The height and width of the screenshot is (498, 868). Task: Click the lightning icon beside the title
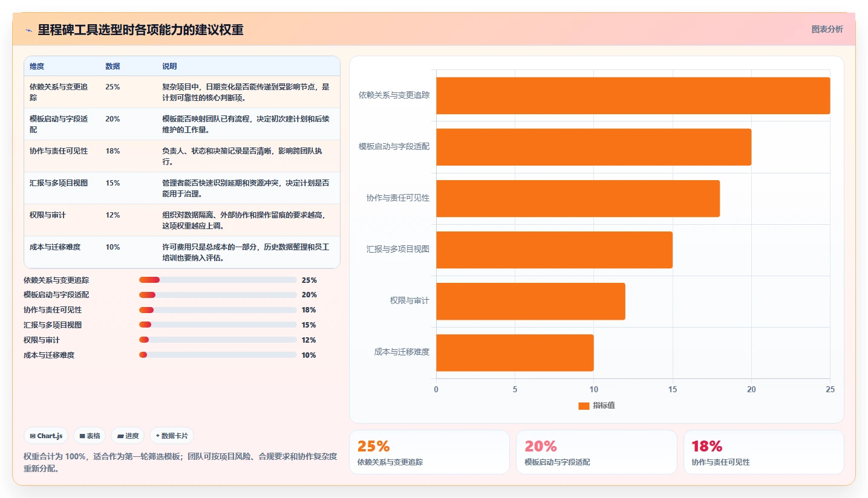tap(28, 30)
